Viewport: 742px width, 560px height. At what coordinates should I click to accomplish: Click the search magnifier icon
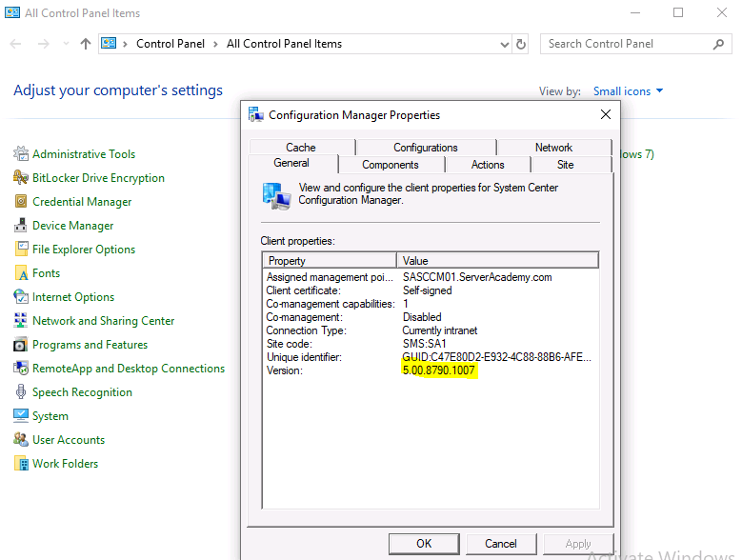[x=718, y=44]
